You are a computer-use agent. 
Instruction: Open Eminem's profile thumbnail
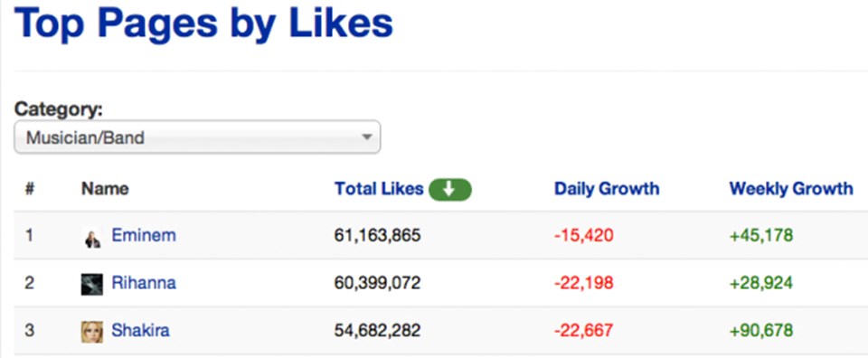(x=92, y=237)
